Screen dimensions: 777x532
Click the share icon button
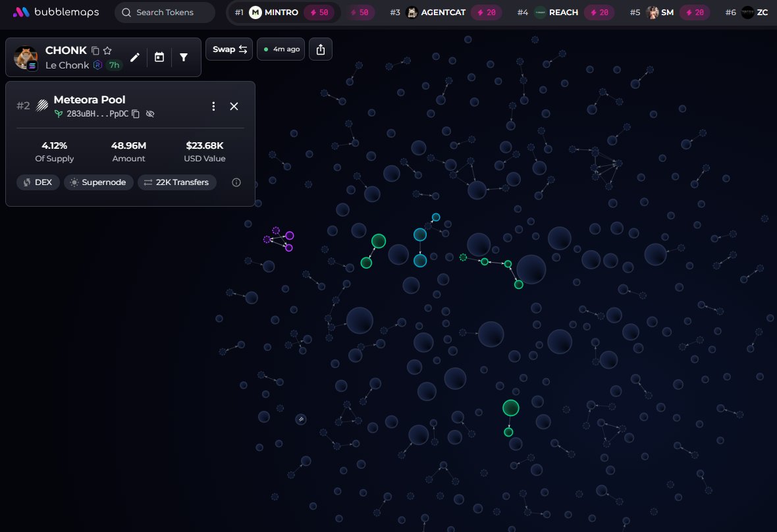321,49
